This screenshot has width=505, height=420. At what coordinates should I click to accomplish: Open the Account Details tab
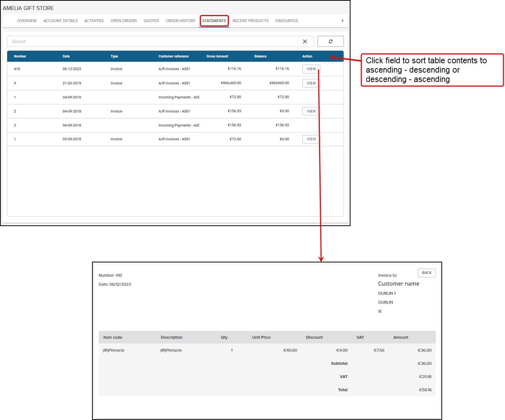pyautogui.click(x=60, y=21)
